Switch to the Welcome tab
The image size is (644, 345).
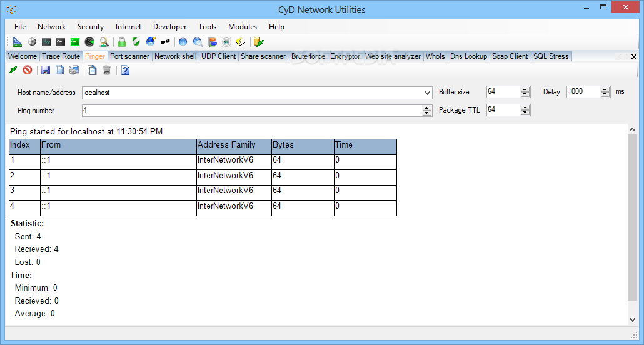pos(22,56)
